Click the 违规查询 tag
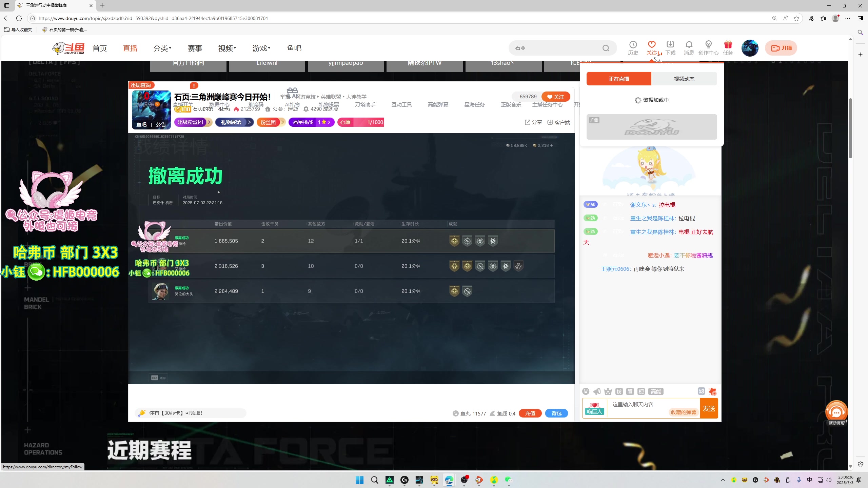This screenshot has height=488, width=868. click(141, 85)
